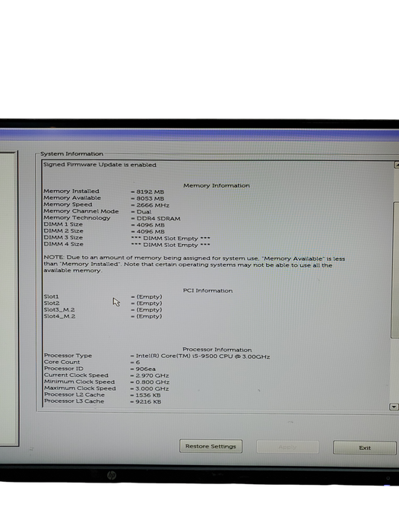Viewport: 399px width, 532px height.
Task: Click the 'Intel(R) Core(TM) i5-9500 CPU' value
Action: click(x=203, y=356)
